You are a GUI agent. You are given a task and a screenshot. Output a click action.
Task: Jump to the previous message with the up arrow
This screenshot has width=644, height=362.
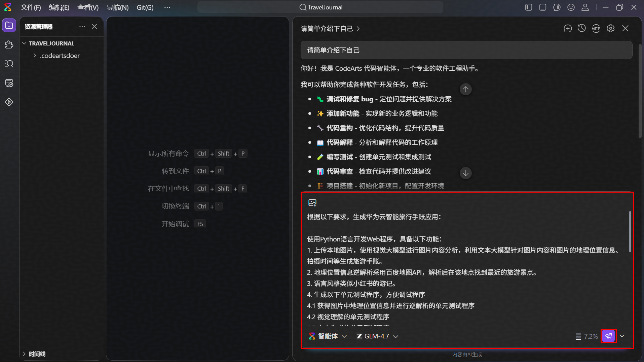tap(466, 89)
